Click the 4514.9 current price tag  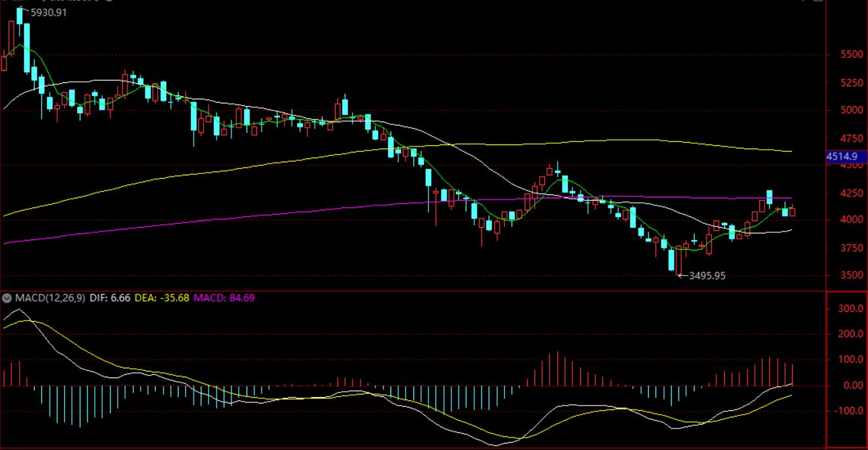click(x=845, y=156)
